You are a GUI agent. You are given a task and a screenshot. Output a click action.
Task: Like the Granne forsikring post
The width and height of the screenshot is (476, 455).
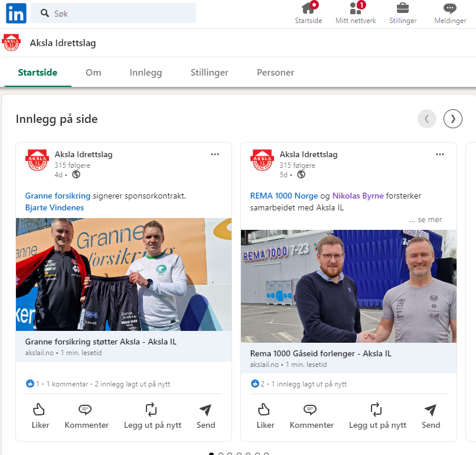tap(40, 416)
